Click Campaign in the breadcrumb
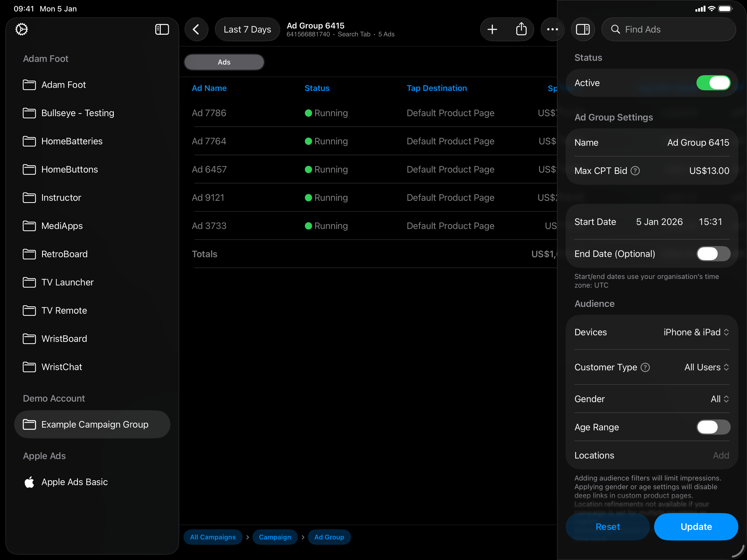The width and height of the screenshot is (747, 560). click(x=275, y=537)
